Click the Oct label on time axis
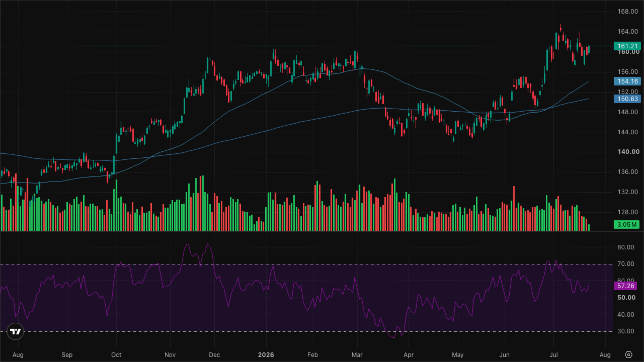This screenshot has width=644, height=362. (116, 355)
